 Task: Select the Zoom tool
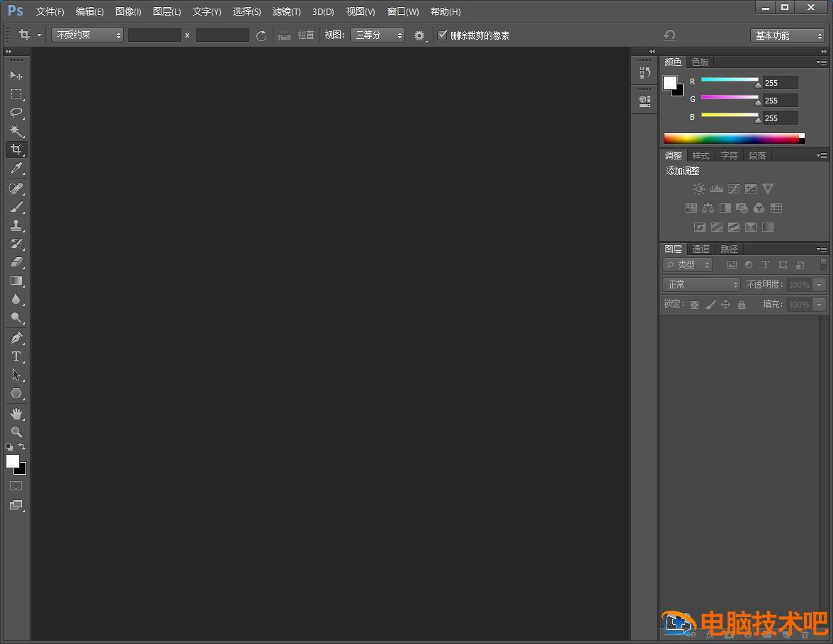click(x=16, y=431)
